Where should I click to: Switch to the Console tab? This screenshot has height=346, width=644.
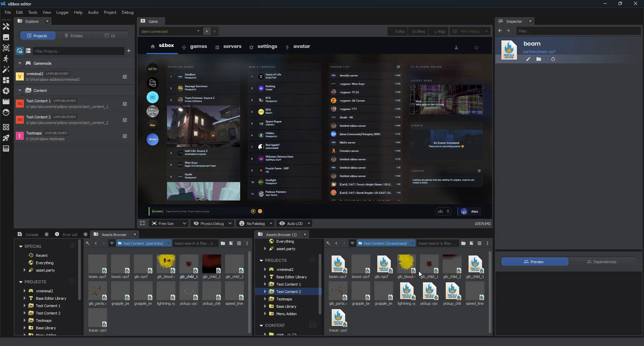32,235
